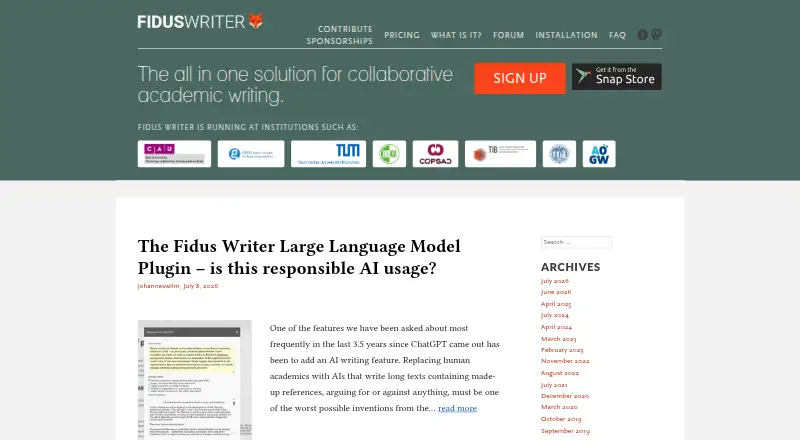Open the April 2024 archive
The width and height of the screenshot is (800, 440).
pyautogui.click(x=557, y=327)
